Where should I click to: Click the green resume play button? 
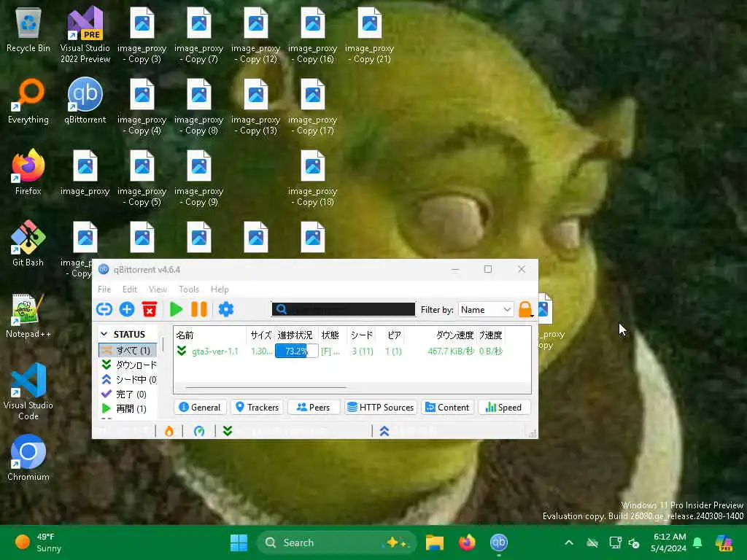point(177,309)
